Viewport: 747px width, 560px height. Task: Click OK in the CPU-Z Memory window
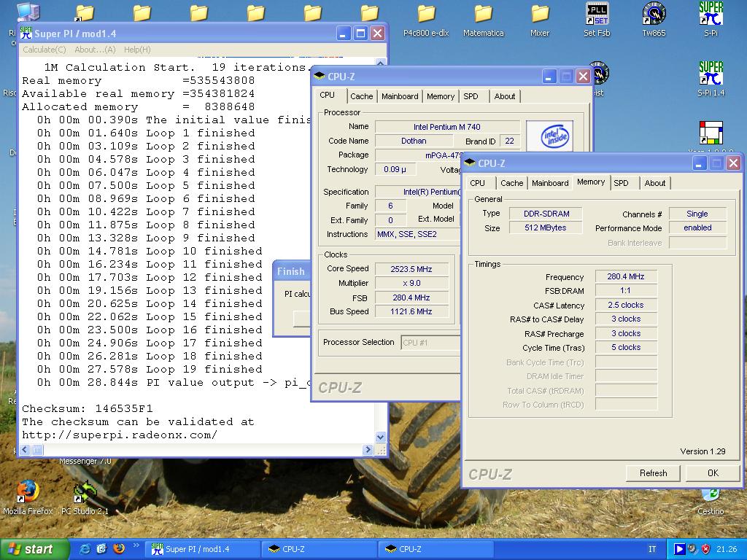pos(713,472)
